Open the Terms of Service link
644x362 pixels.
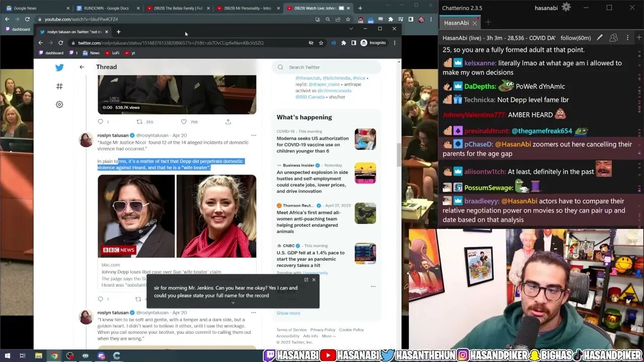(291, 330)
